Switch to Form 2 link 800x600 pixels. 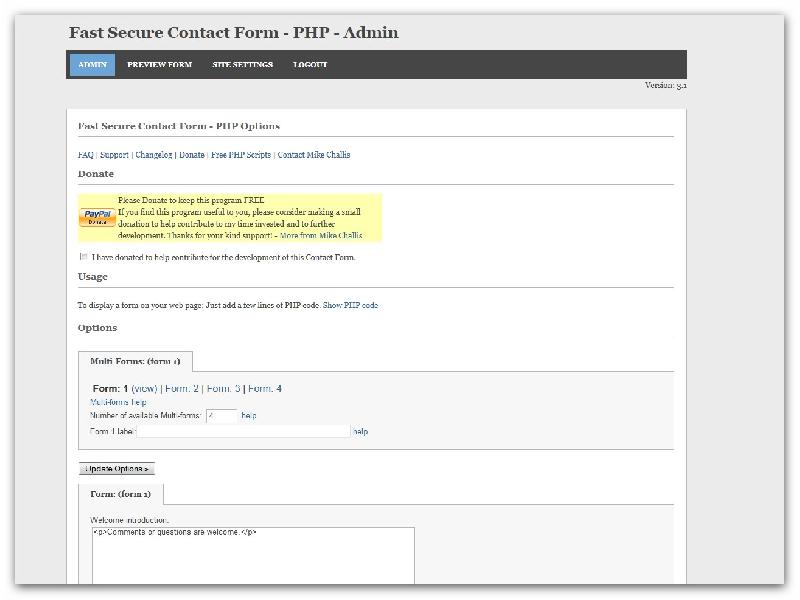pyautogui.click(x=182, y=388)
